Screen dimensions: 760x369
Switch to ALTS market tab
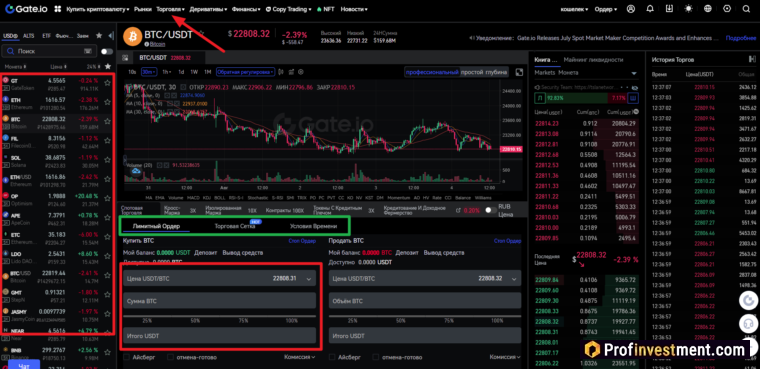coord(29,35)
